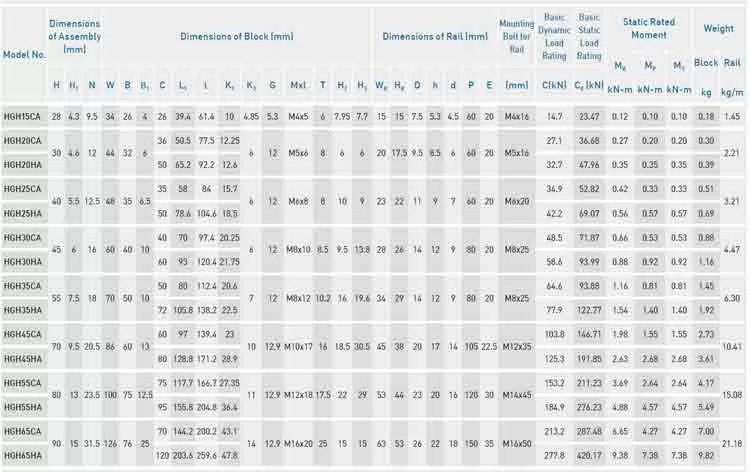Click the '36.68' static load value
Image resolution: width=750 pixels, height=472 pixels.
coord(589,141)
